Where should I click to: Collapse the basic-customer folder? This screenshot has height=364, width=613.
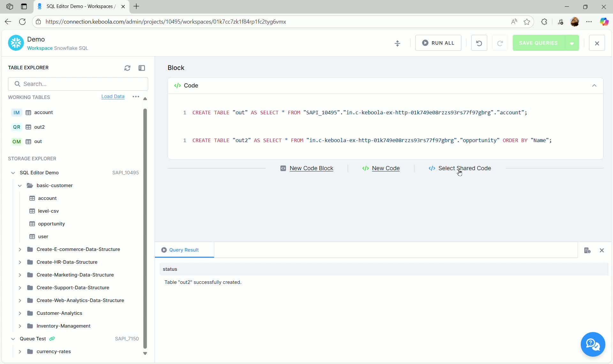pyautogui.click(x=20, y=185)
